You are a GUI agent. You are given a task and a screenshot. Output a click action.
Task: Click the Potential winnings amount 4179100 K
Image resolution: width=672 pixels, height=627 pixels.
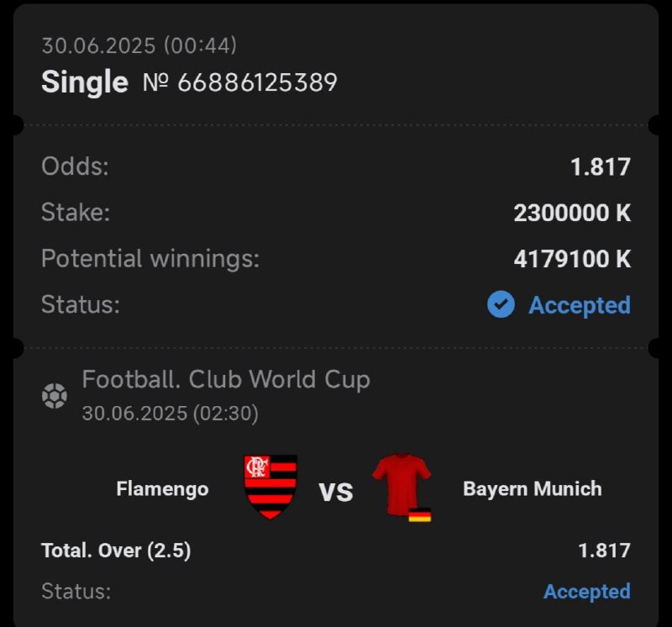point(572,259)
